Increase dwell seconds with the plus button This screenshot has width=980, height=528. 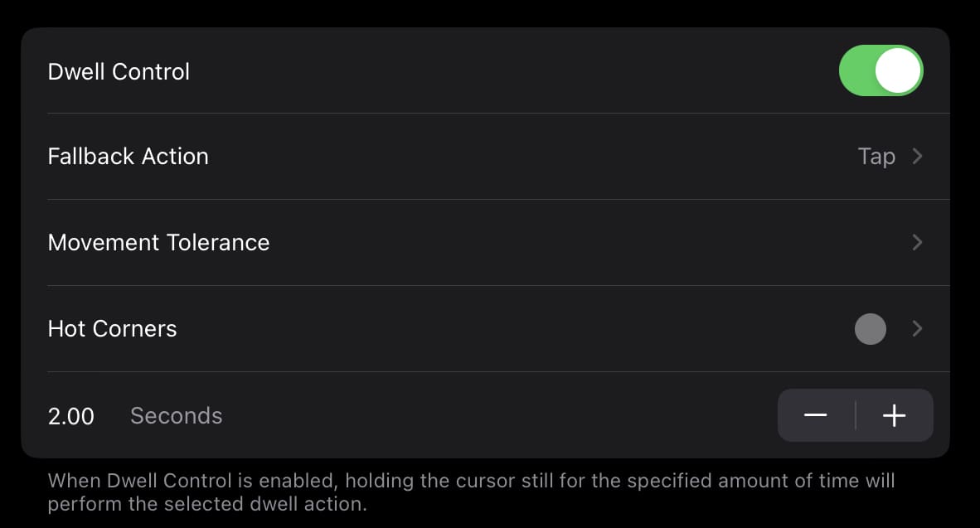[x=895, y=415]
